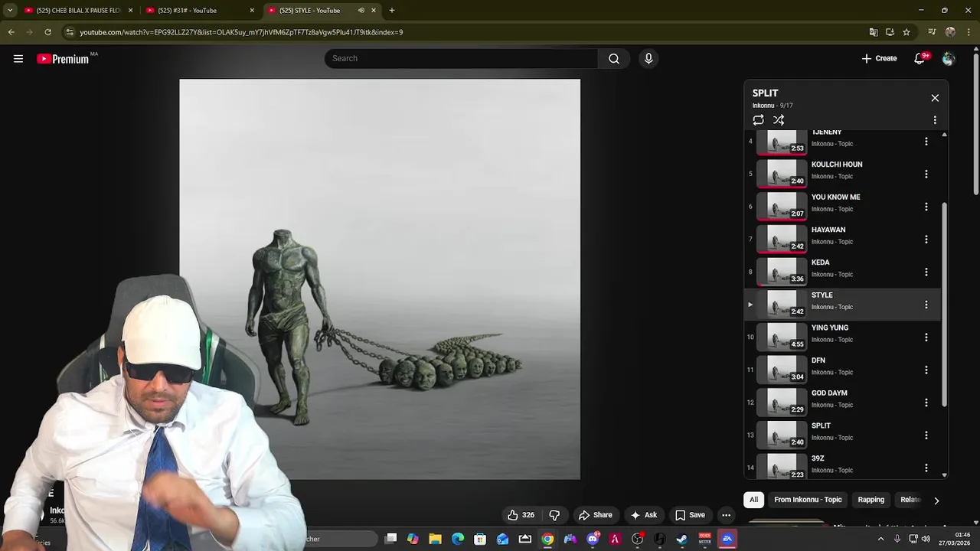The image size is (980, 551).
Task: Select DFN in the playlist
Action: pyautogui.click(x=842, y=370)
